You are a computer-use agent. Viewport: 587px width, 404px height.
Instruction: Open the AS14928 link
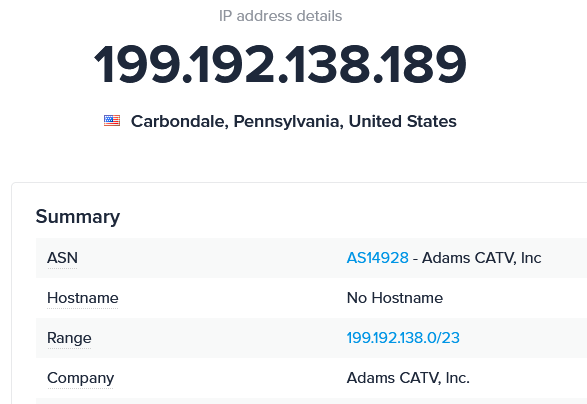point(377,258)
